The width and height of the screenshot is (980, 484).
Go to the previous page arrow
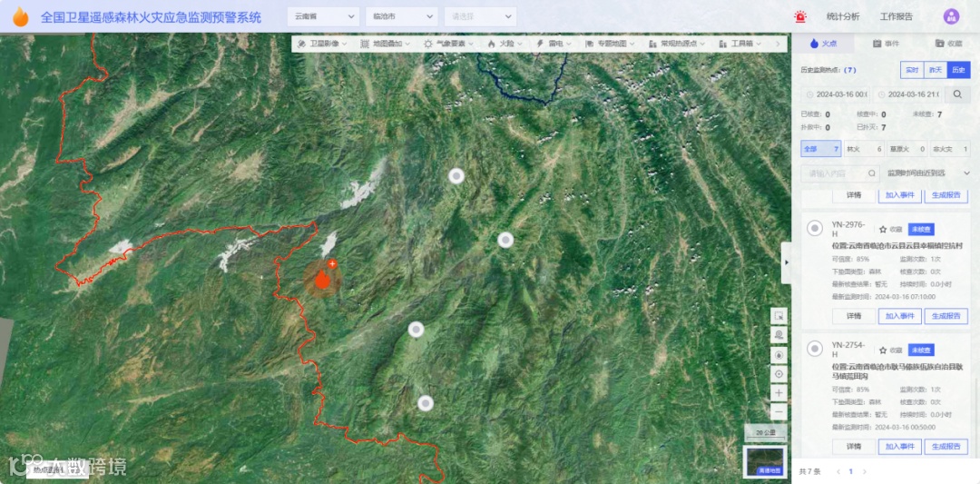click(x=838, y=471)
